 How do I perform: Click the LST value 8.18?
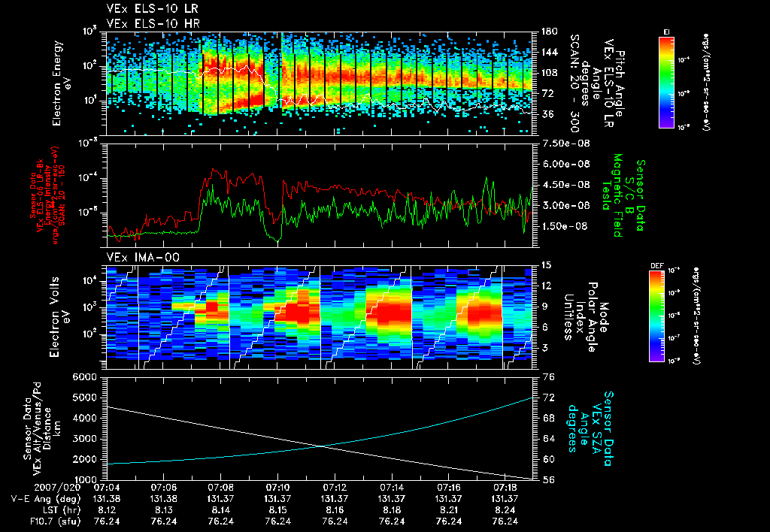pyautogui.click(x=391, y=511)
